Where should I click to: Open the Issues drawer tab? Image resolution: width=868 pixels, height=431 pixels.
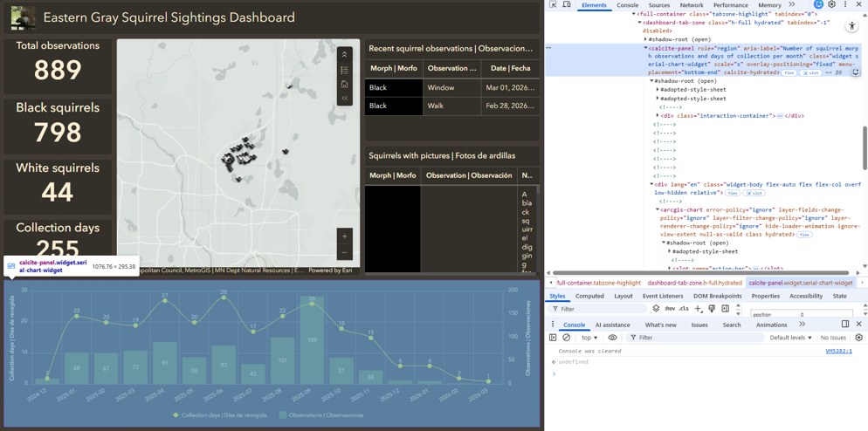coord(699,325)
